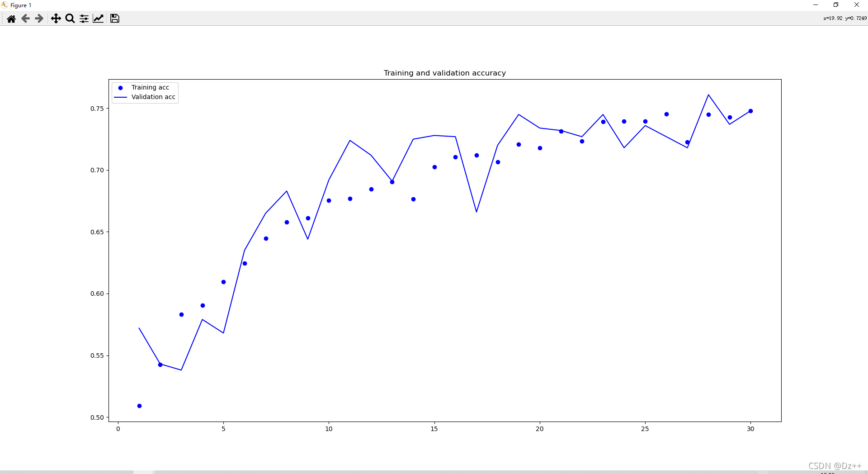Go forward to the next view
The width and height of the screenshot is (868, 474).
tap(39, 19)
